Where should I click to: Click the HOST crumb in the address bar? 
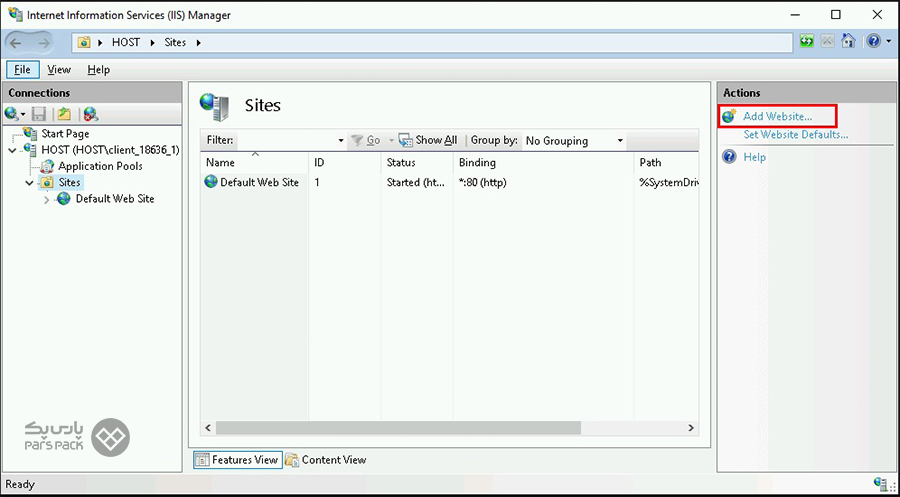coord(126,42)
